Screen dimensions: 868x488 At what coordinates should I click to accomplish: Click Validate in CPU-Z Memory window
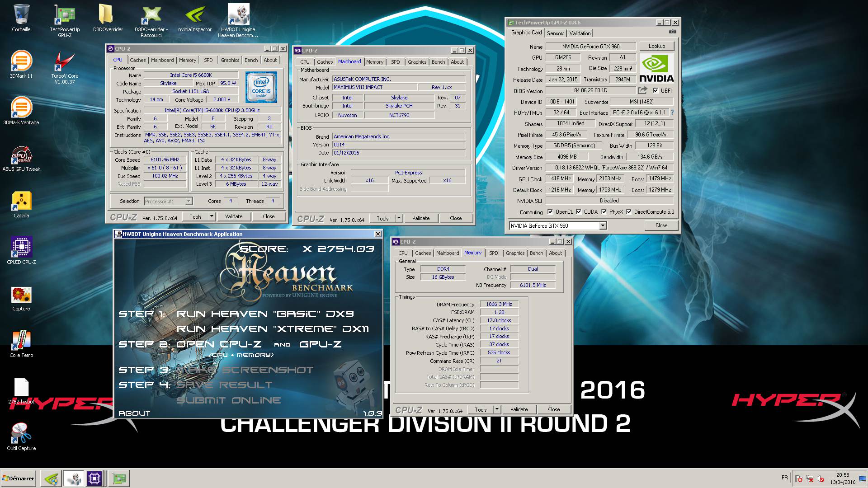(519, 409)
